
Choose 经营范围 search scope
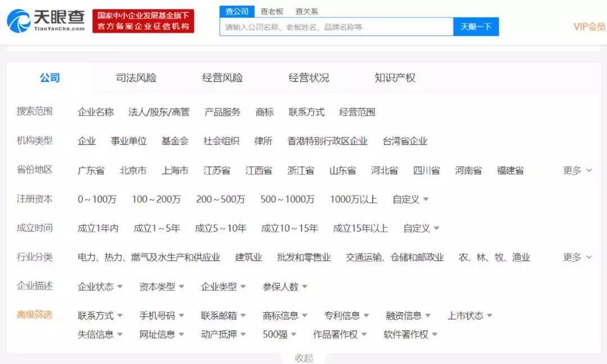tap(357, 112)
